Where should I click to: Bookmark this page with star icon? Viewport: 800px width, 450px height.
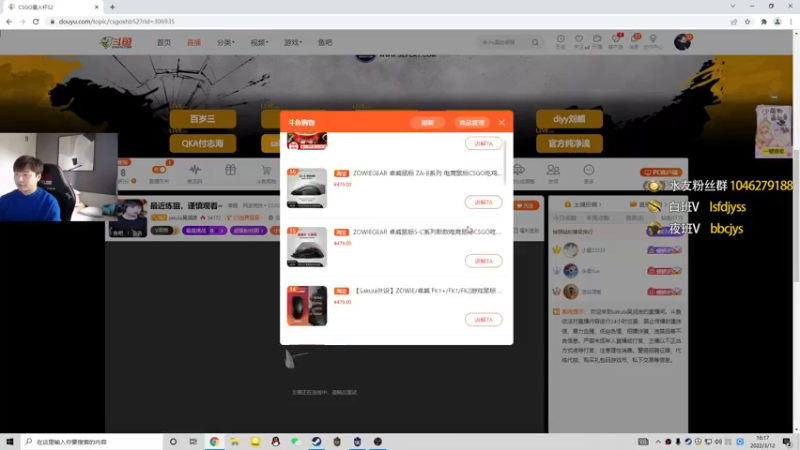[x=747, y=21]
